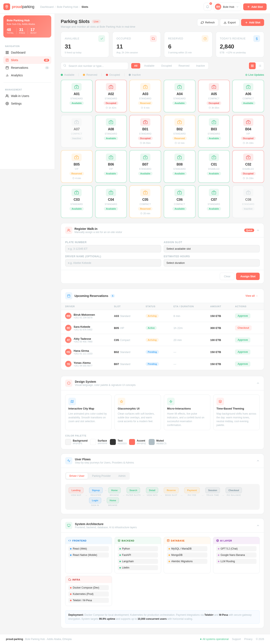Image resolution: width=270 pixels, height=644 pixels.
Task: Click the Text color swatch
Action: (x=113, y=442)
